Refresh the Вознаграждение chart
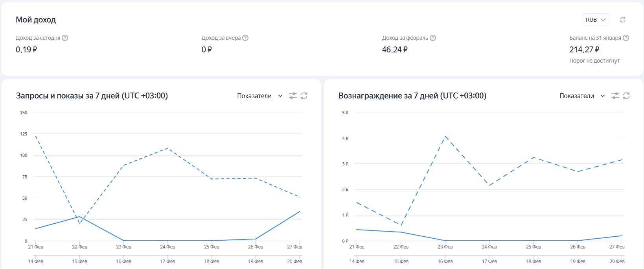Viewport: 644px width, 269px height. pos(626,96)
